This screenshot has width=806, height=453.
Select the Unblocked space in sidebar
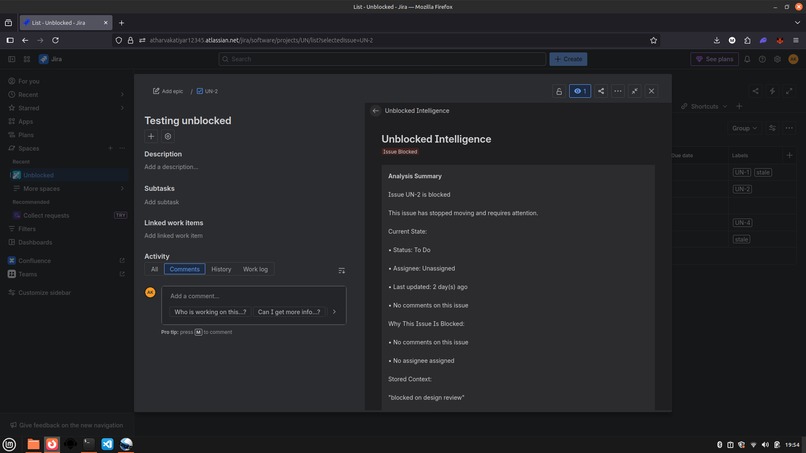[69, 175]
